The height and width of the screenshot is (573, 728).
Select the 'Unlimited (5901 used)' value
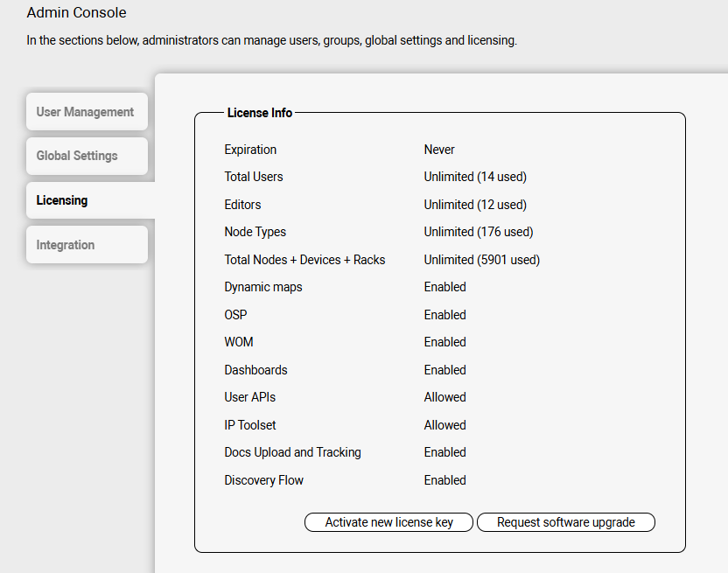(x=482, y=260)
